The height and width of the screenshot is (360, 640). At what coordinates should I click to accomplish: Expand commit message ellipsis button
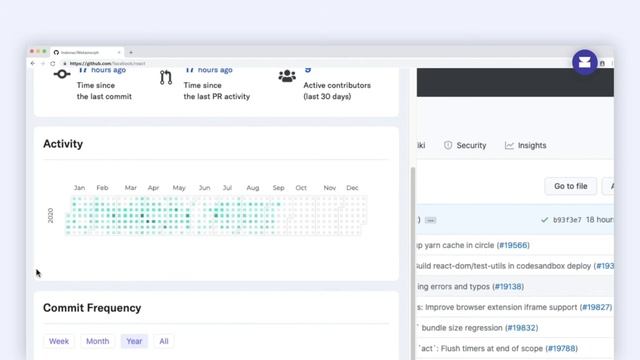(x=430, y=220)
